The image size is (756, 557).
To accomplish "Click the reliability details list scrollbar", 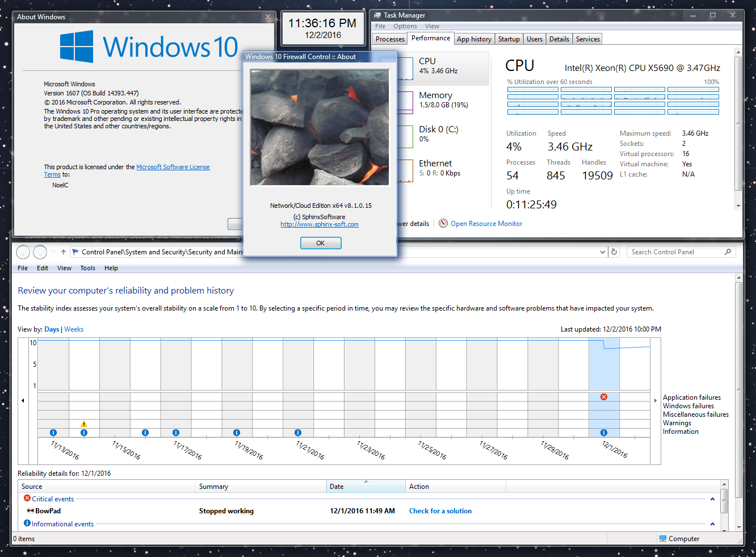I will click(724, 506).
